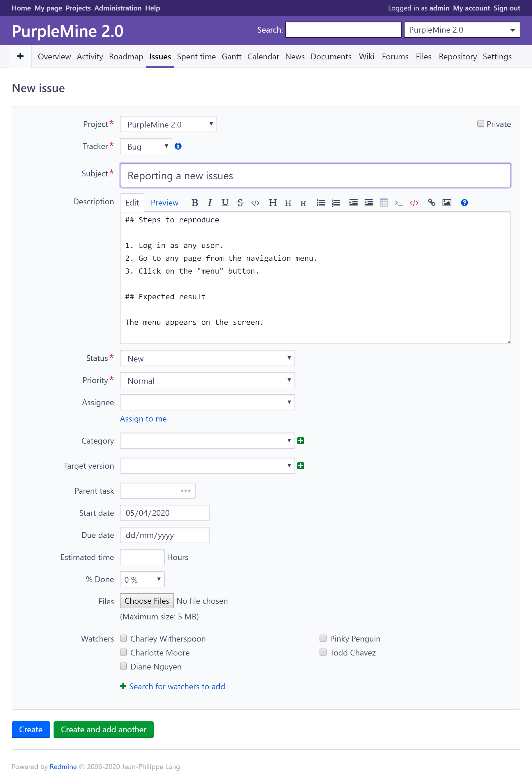Add new category with green plus icon
Viewport: 532px width, 783px height.
301,441
